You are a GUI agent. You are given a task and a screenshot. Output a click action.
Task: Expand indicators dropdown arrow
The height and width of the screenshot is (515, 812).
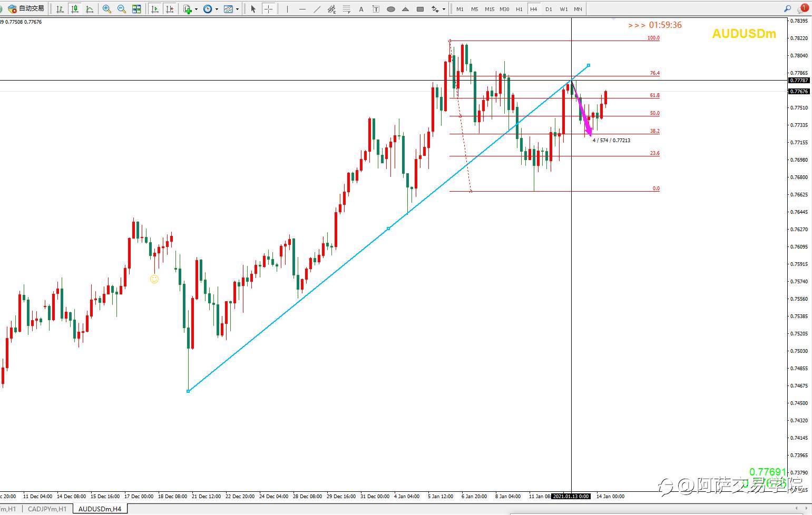click(x=196, y=9)
